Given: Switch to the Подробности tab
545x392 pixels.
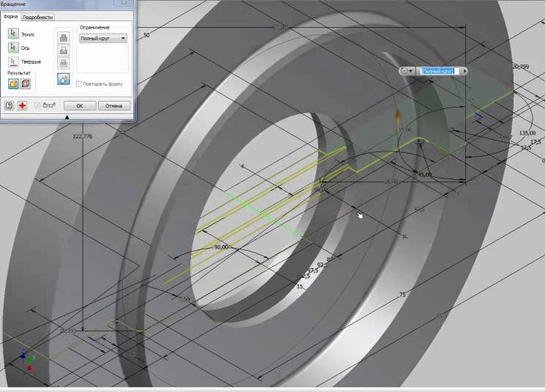Looking at the screenshot, I should click(x=37, y=16).
